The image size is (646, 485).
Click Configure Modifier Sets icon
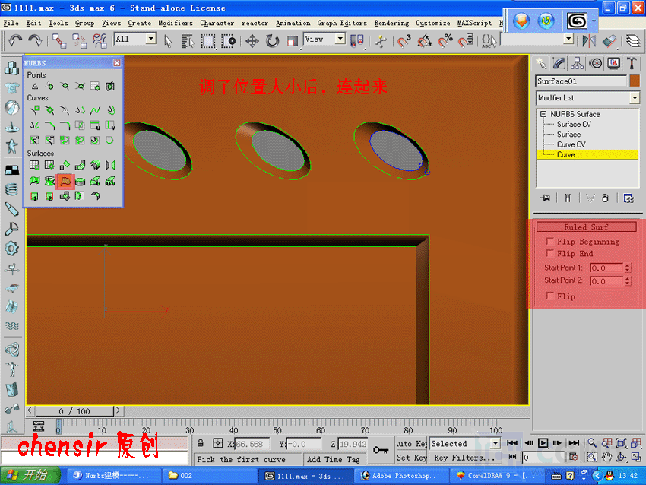click(629, 198)
